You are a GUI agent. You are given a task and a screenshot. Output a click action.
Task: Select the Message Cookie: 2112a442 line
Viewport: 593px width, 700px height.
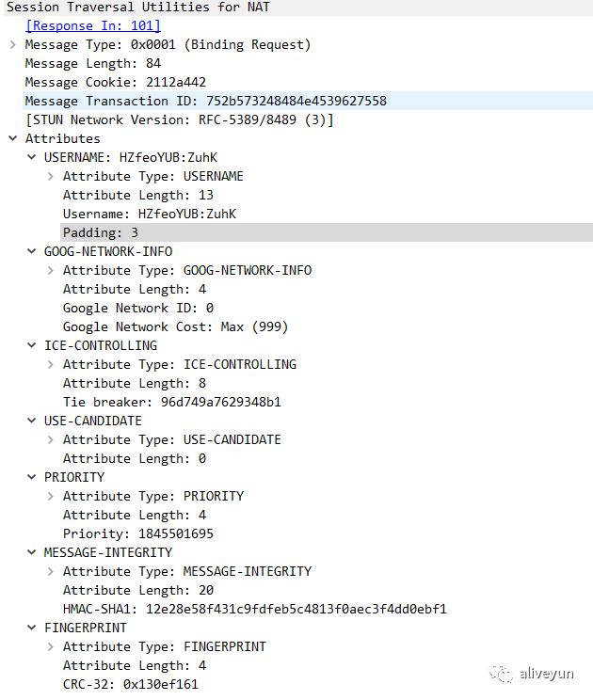point(115,82)
